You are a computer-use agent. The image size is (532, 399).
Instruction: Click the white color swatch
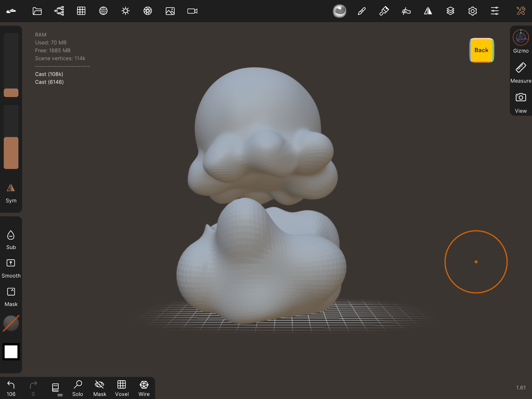tap(11, 352)
